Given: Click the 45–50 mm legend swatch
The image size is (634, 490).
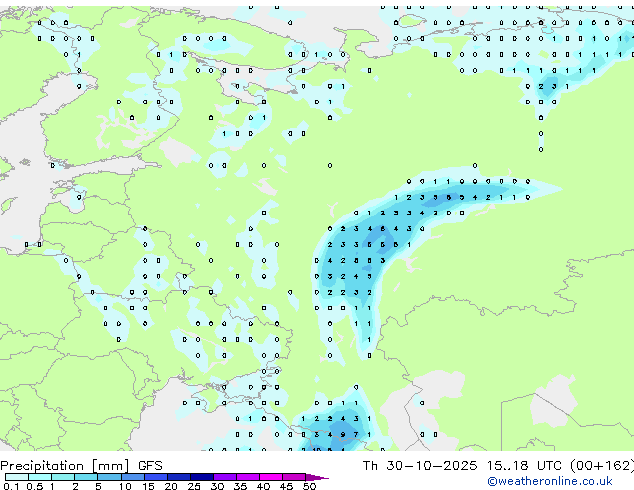Looking at the screenshot, I should coord(294,477).
